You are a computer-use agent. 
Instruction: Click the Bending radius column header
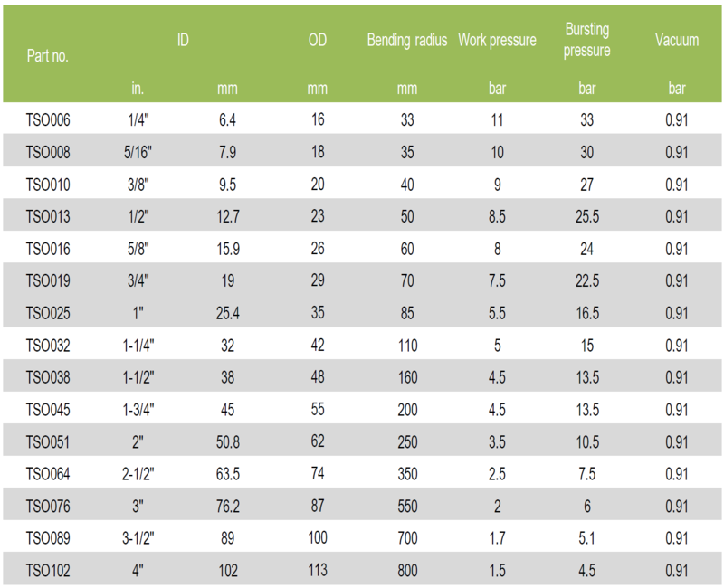[406, 41]
